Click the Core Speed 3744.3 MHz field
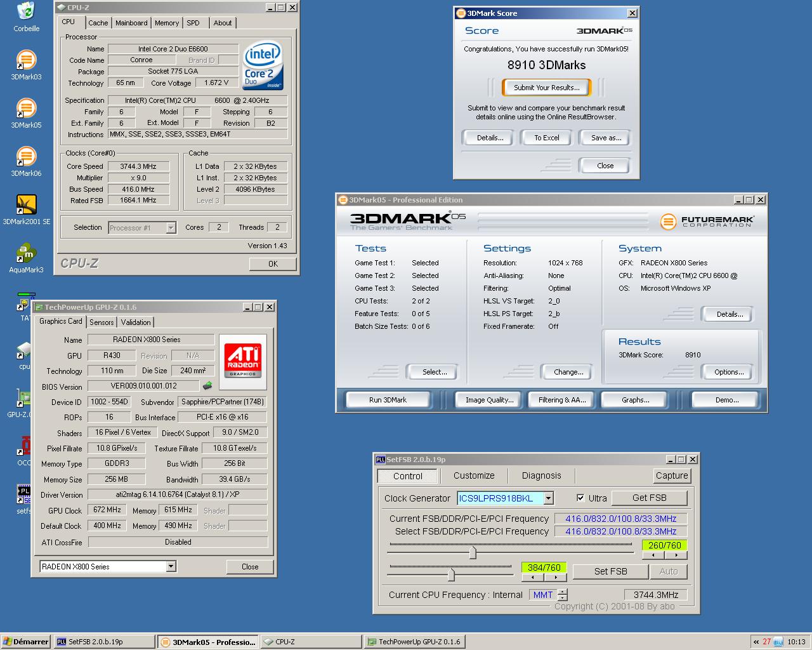 click(138, 166)
